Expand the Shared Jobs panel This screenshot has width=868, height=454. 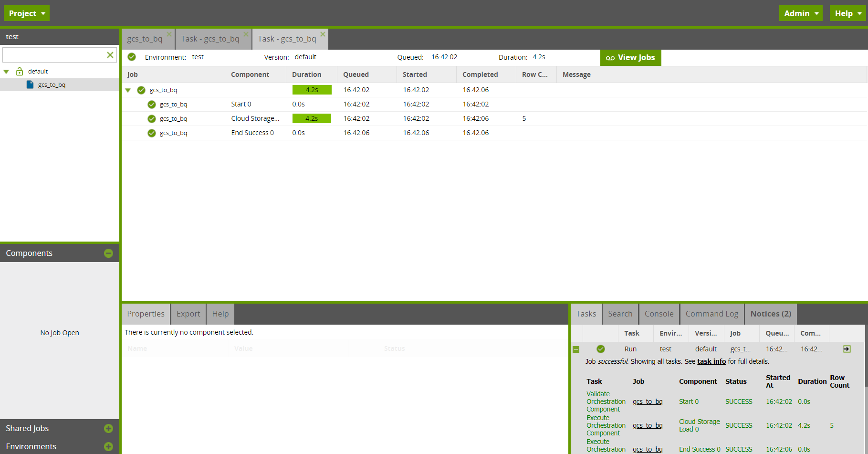[x=108, y=429]
